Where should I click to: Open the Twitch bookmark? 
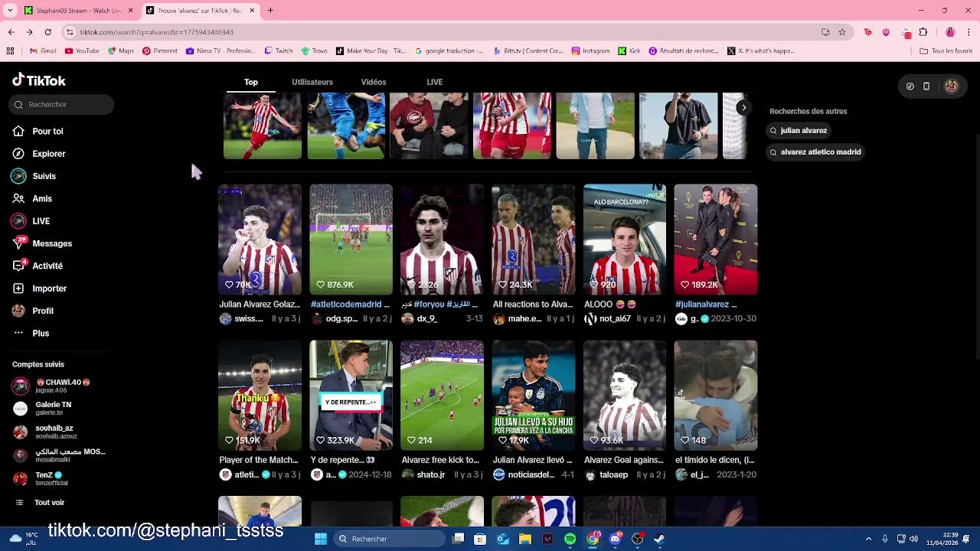point(279,51)
